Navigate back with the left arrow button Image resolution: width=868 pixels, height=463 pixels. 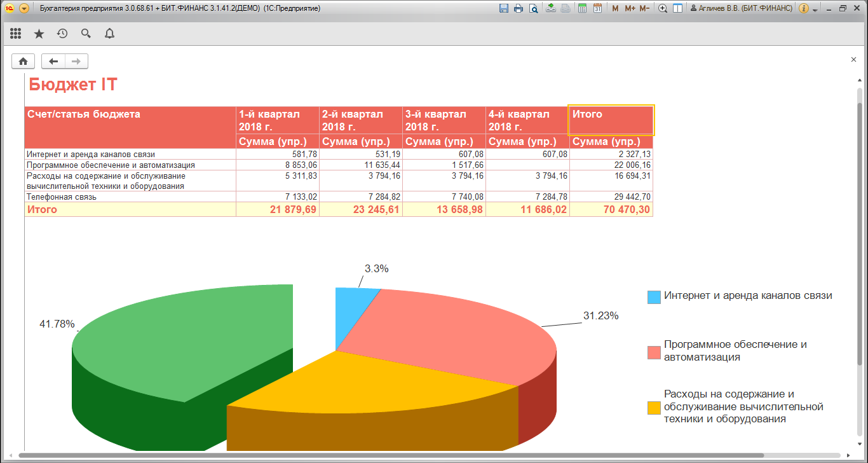pos(53,61)
